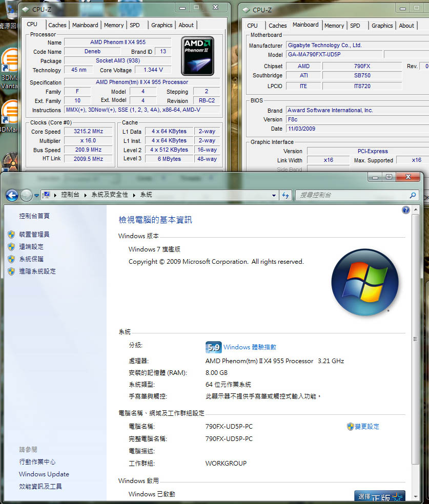The width and height of the screenshot is (429, 504).
Task: Click the AMD Phenom II logo
Action: point(197,56)
